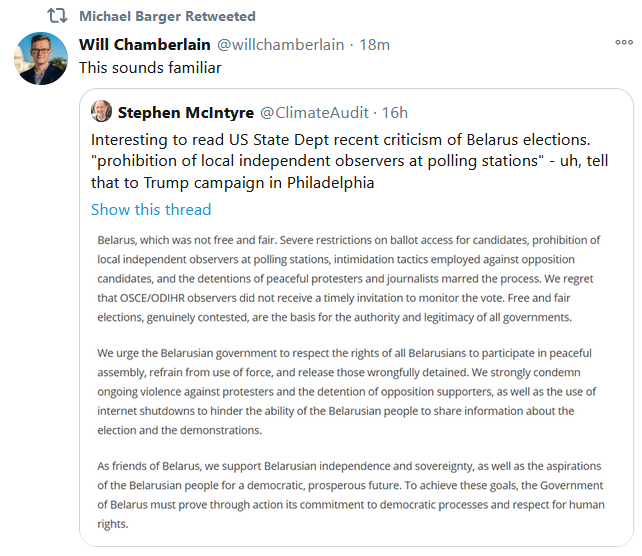642x556 pixels.
Task: Expand the three-dot More options menu
Action: coord(623,43)
